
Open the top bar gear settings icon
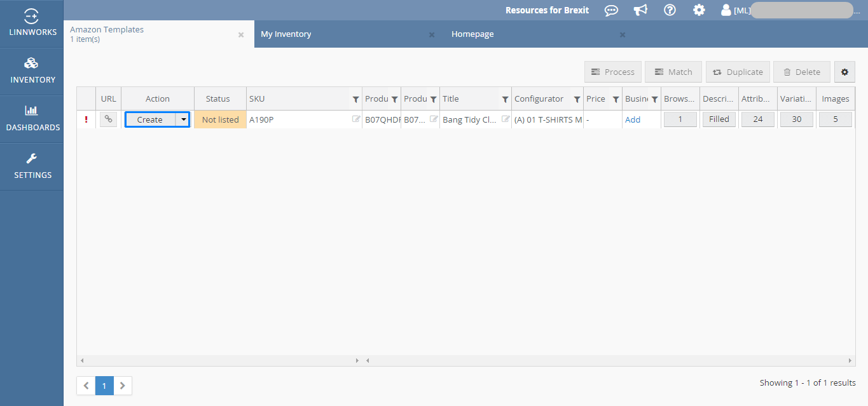tap(699, 10)
